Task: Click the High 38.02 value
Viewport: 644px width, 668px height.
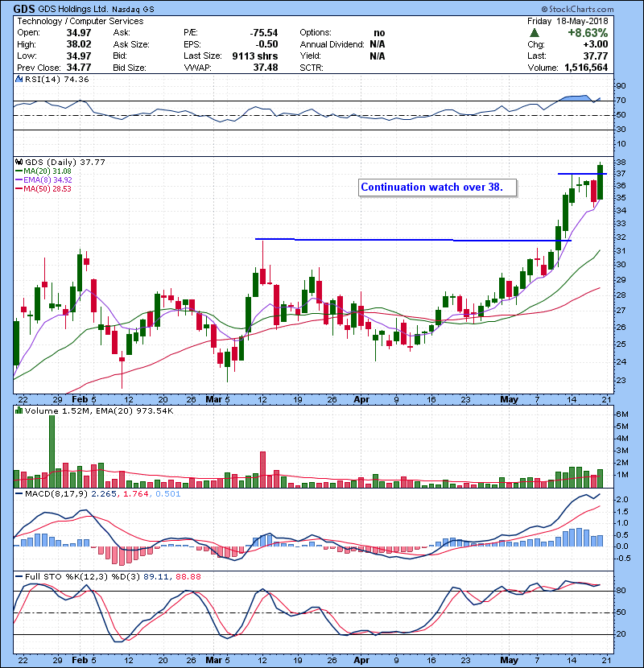Action: click(x=78, y=44)
